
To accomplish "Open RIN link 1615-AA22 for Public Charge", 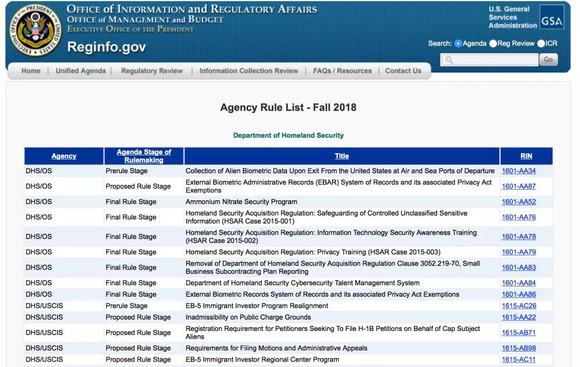I will click(519, 317).
